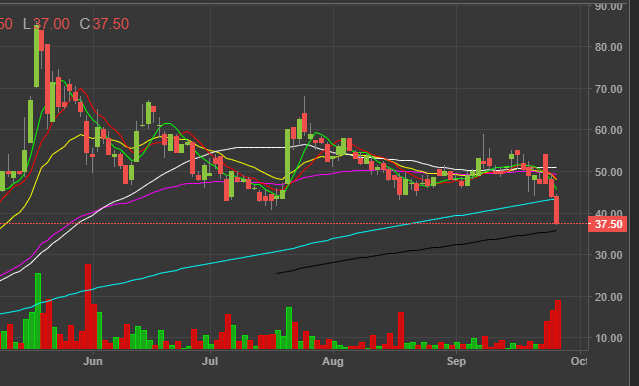Click the 60.00 price axis label

(608, 130)
